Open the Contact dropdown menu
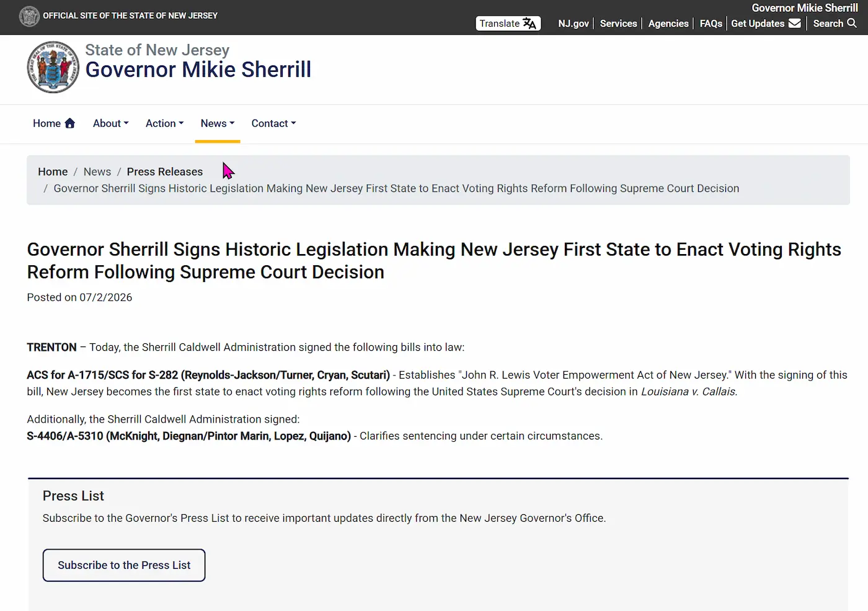Screen dimensions: 868x611 (273, 123)
